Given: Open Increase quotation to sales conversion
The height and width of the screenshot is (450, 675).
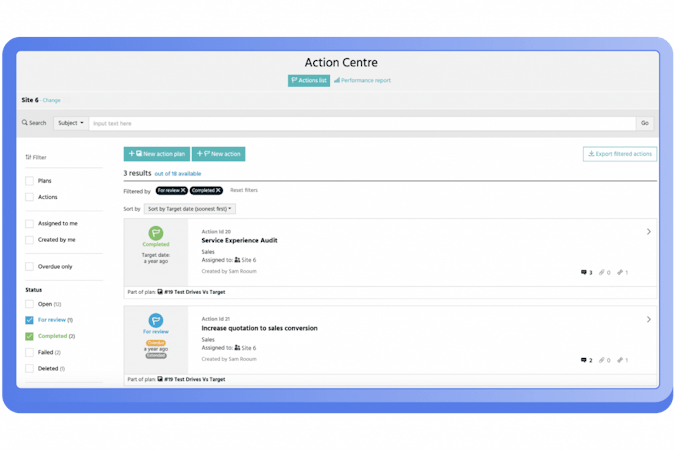Looking at the screenshot, I should [x=260, y=328].
